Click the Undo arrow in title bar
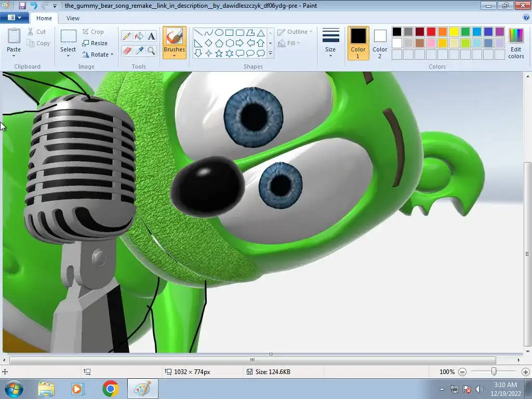The width and height of the screenshot is (532, 399). 33,5
